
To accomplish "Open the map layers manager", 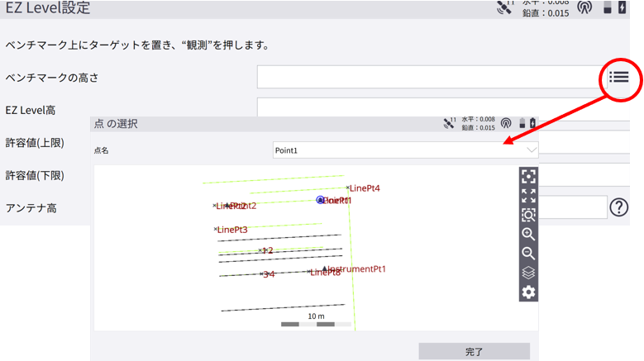I will (x=528, y=273).
